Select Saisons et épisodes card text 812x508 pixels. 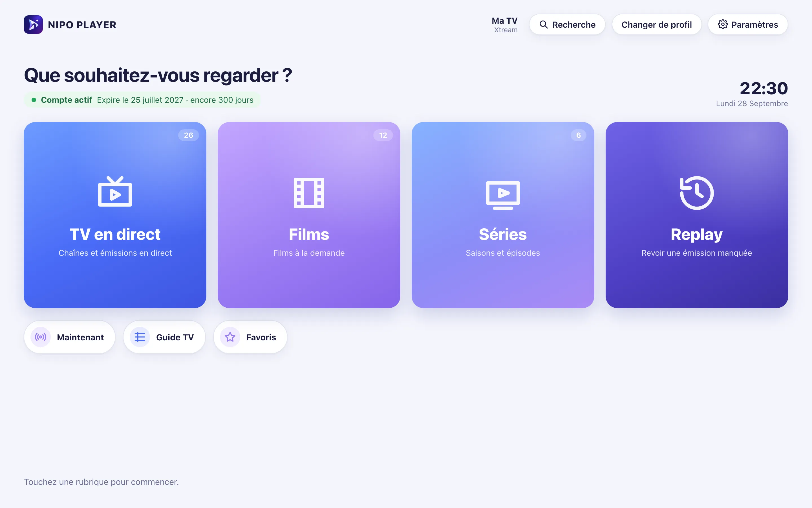click(x=503, y=253)
